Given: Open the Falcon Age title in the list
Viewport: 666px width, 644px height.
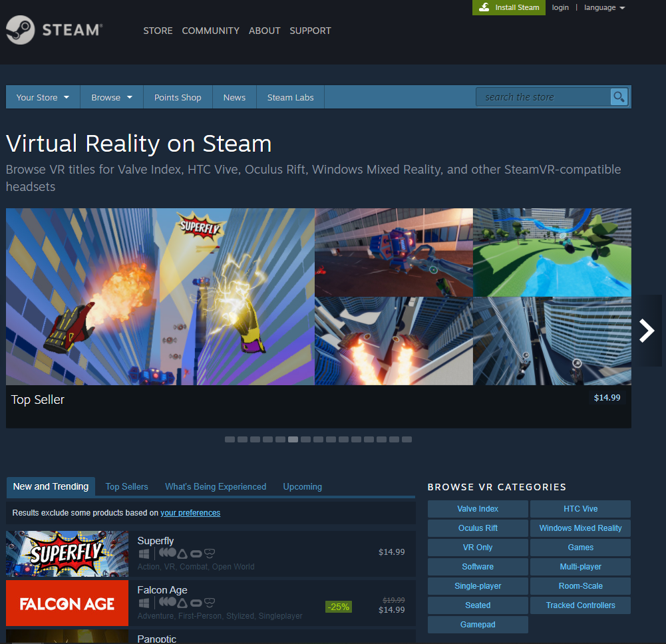Looking at the screenshot, I should (x=162, y=590).
